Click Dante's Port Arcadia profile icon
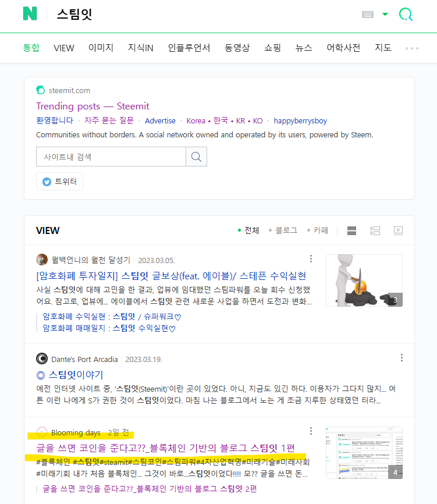This screenshot has width=437, height=504. tap(42, 359)
